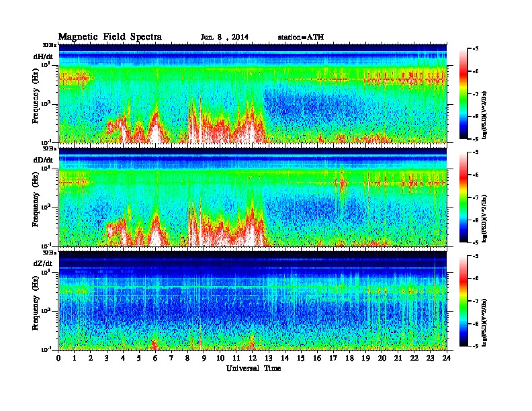The image size is (532, 411).
Task: Click the color scale bar beside the dH/dt panel
Action: pyautogui.click(x=463, y=93)
